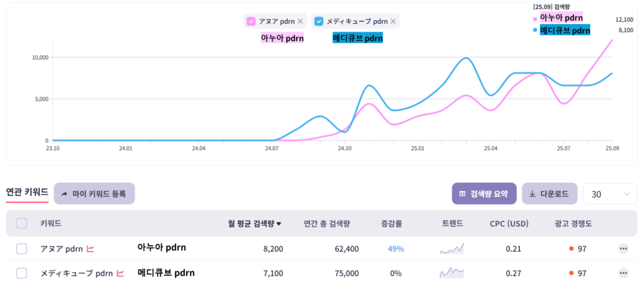Image resolution: width=644 pixels, height=284 pixels.
Task: Click sparkline trend thumbnail for メディキューブ pdrn
Action: click(x=452, y=273)
